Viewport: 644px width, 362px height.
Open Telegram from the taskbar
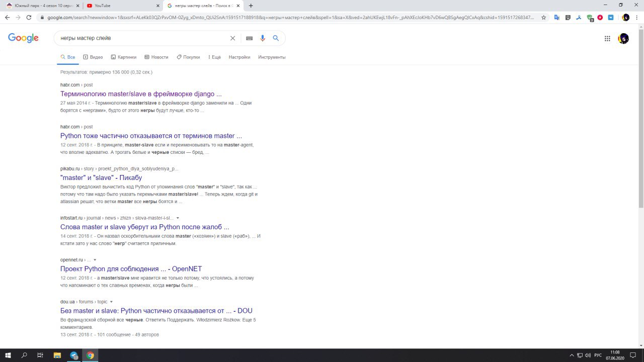pyautogui.click(x=74, y=355)
